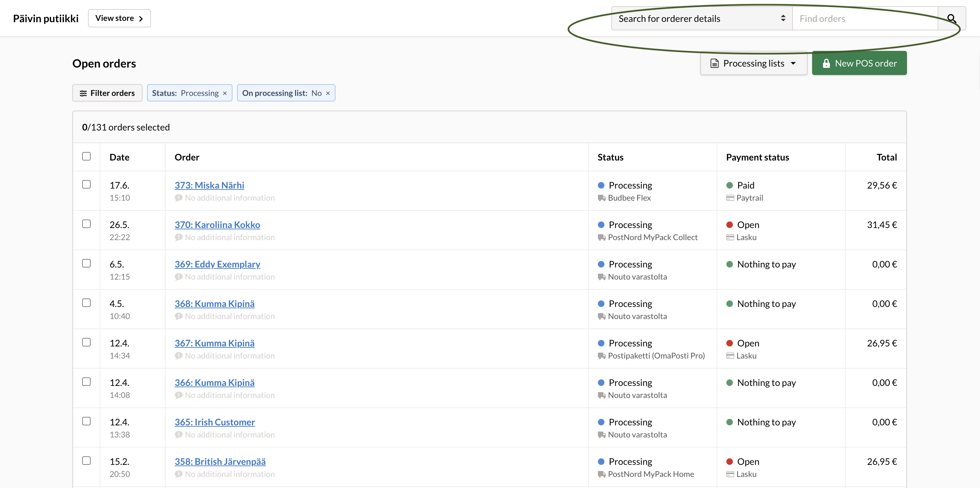Select the checkbox for order 373 Miska Närhi
Viewport: 980px width, 488px height.
pos(86,185)
